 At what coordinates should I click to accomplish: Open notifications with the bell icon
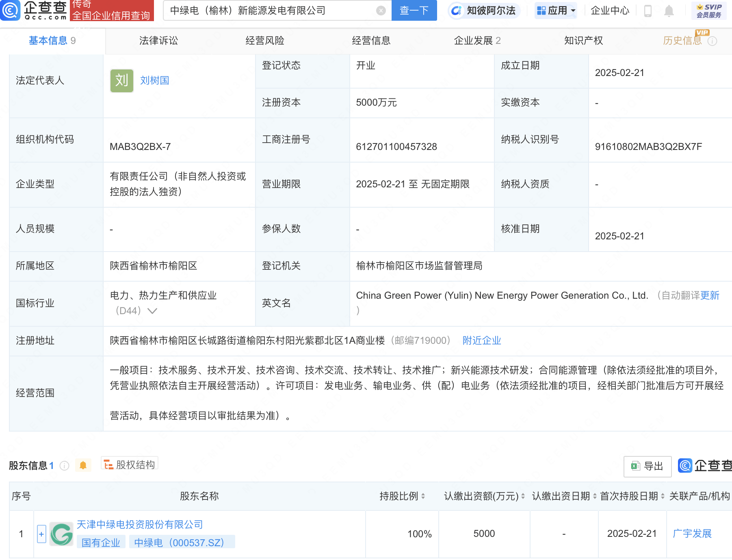point(668,11)
